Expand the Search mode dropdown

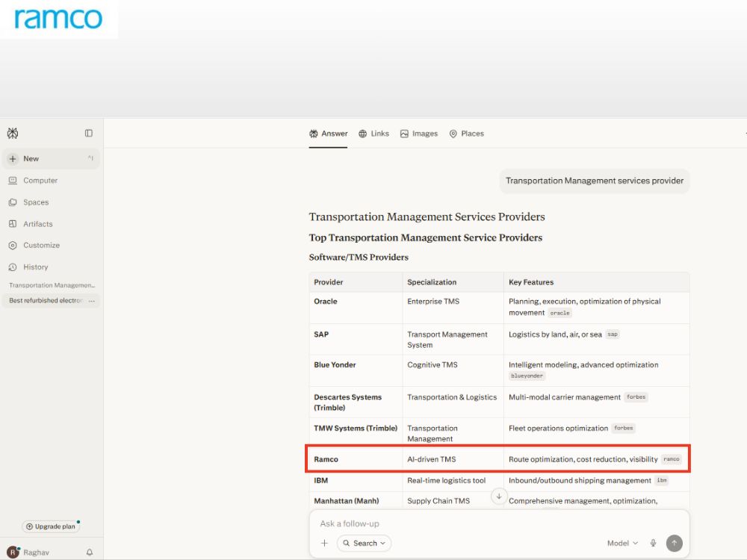365,544
